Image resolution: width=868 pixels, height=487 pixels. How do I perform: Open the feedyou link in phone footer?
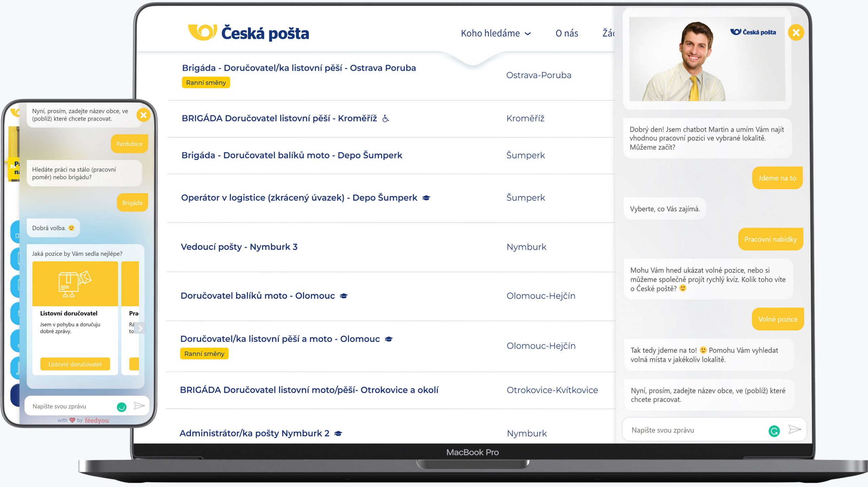[x=97, y=420]
